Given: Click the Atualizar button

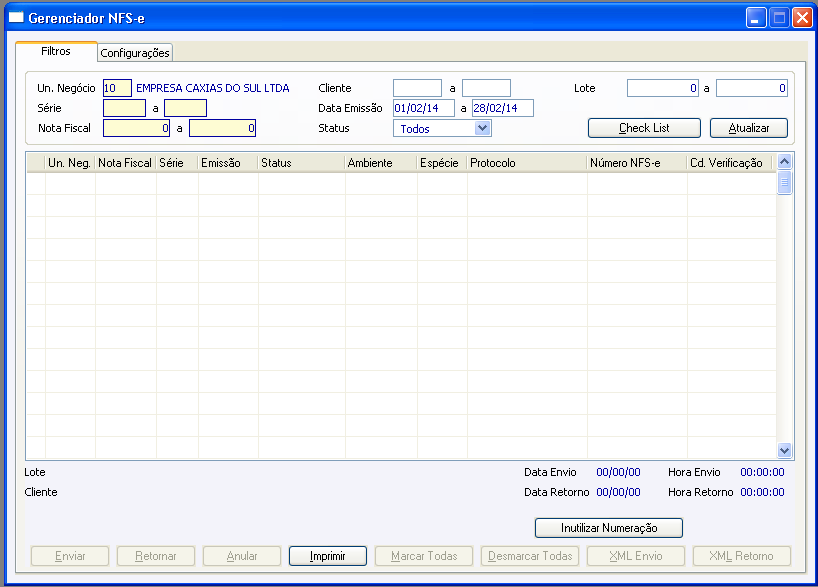Looking at the screenshot, I should [x=749, y=128].
